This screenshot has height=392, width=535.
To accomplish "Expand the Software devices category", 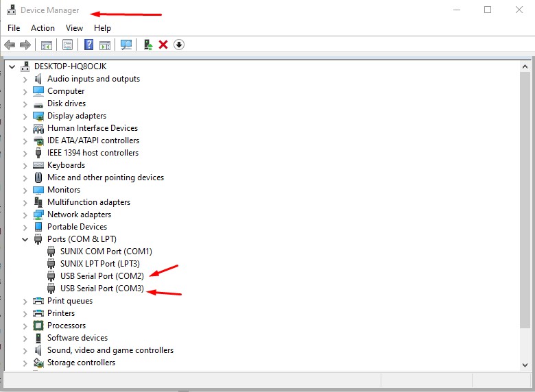I will point(25,339).
